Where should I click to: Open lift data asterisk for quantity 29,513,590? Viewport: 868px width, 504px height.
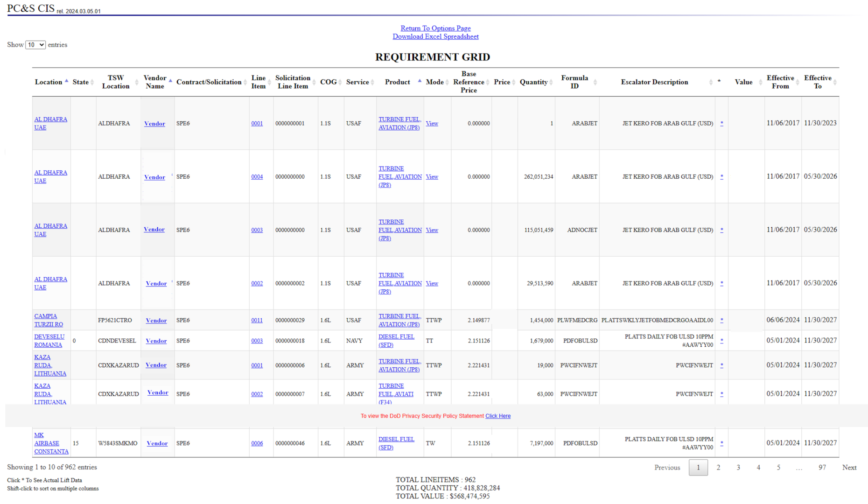(x=721, y=283)
